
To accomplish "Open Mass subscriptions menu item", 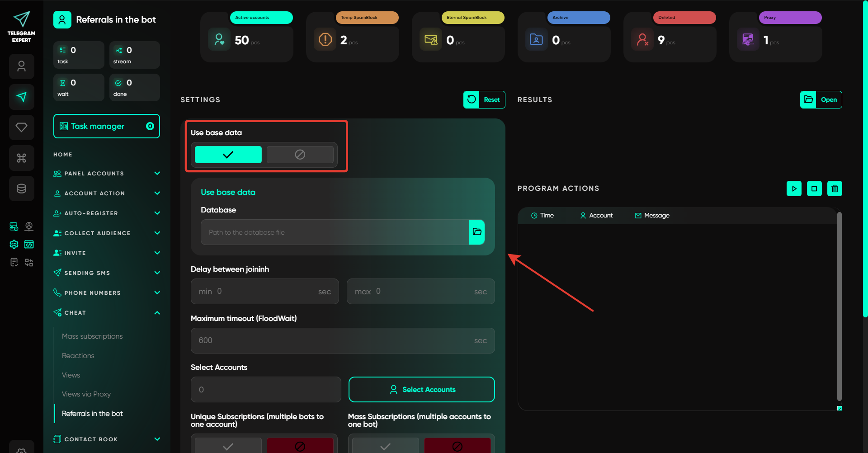I will click(92, 336).
